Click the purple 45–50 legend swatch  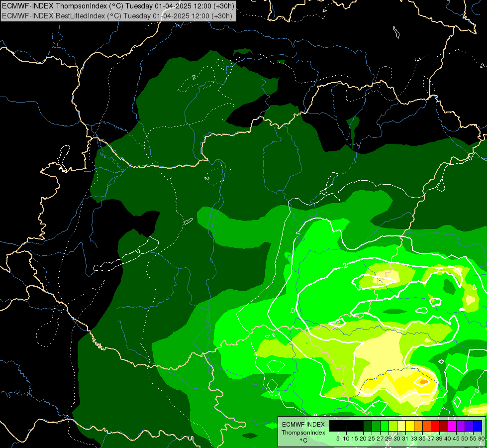[461, 426]
